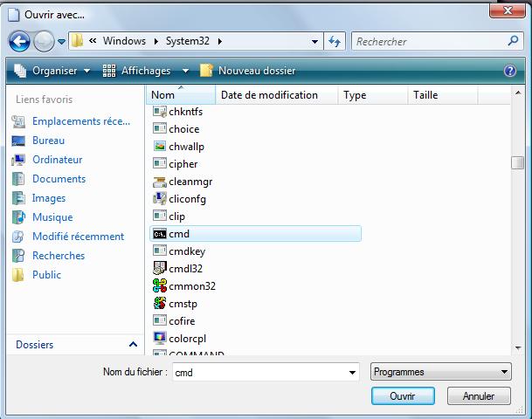Screen dimensions: 532x419
Task: Click the help question mark icon
Action: [x=510, y=71]
